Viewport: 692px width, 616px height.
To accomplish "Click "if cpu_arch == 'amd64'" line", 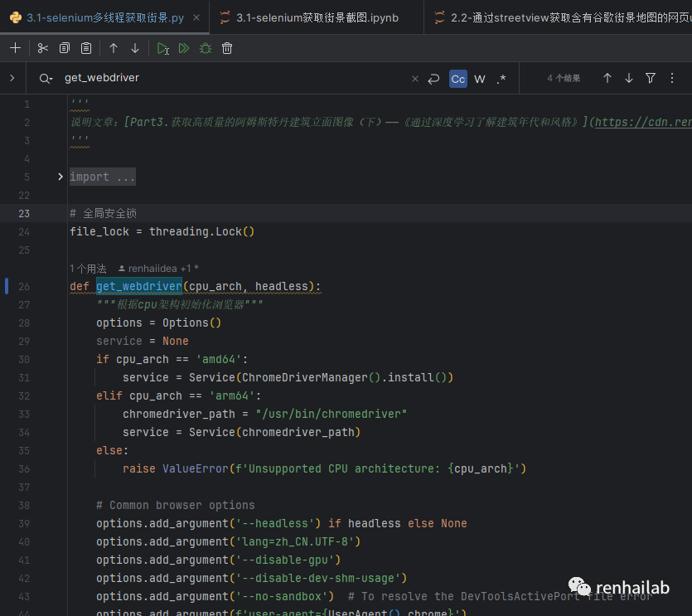I will [x=172, y=360].
